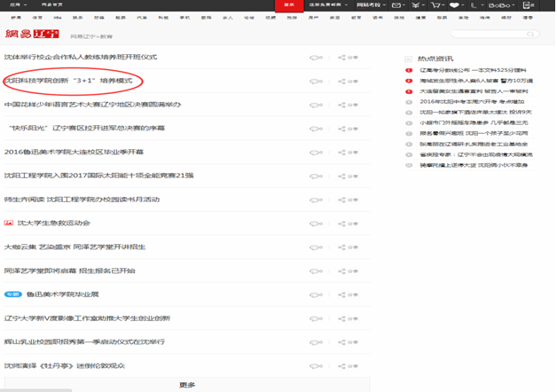Click comment icon beside 沈阳科技学院创新 "3+1" article
Viewport: 557px width, 392px height.
pyautogui.click(x=314, y=81)
